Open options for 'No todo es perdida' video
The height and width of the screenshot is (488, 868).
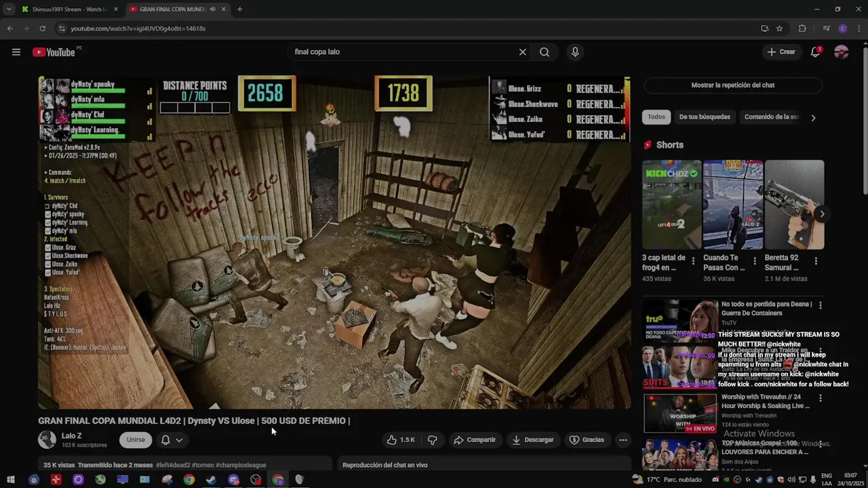pyautogui.click(x=821, y=306)
